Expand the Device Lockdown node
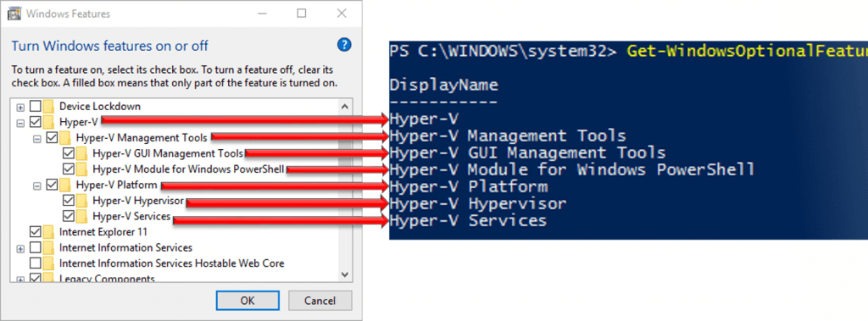 point(20,107)
